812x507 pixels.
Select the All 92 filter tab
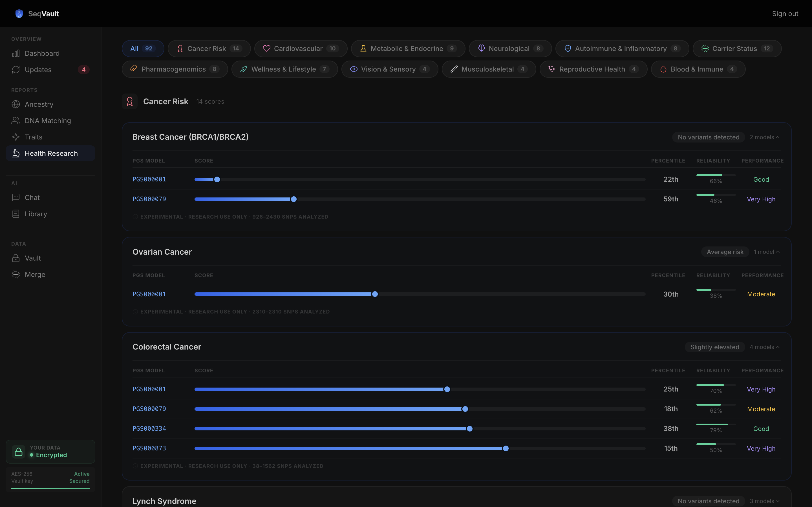point(143,49)
